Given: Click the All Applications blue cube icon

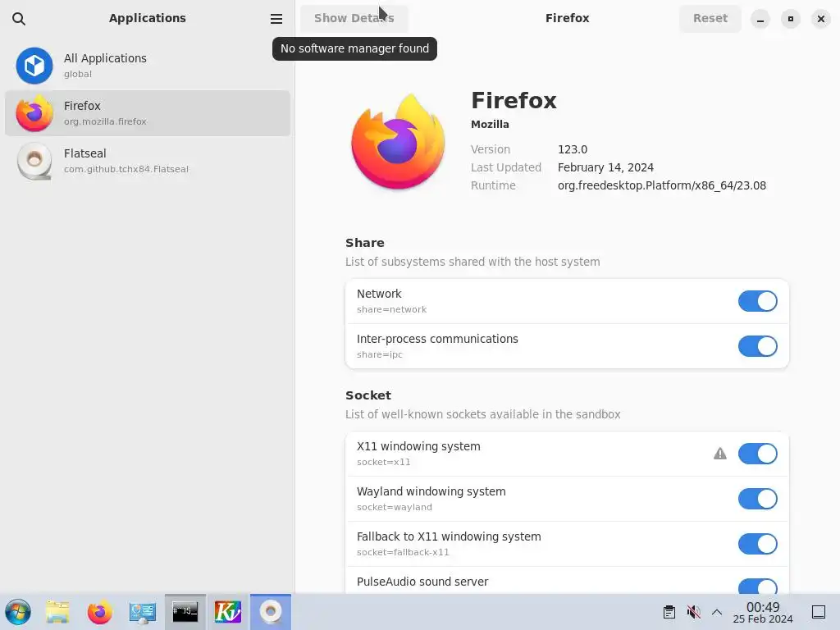Looking at the screenshot, I should pos(34,66).
